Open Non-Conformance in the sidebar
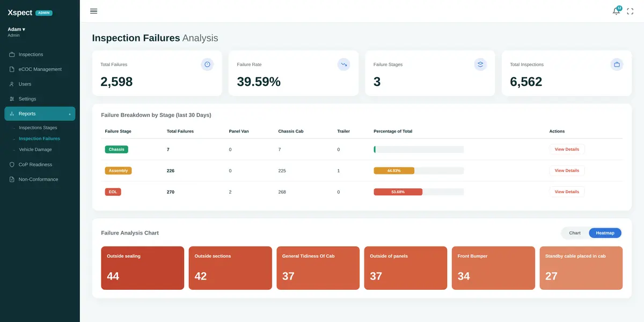The height and width of the screenshot is (322, 644). coord(38,179)
